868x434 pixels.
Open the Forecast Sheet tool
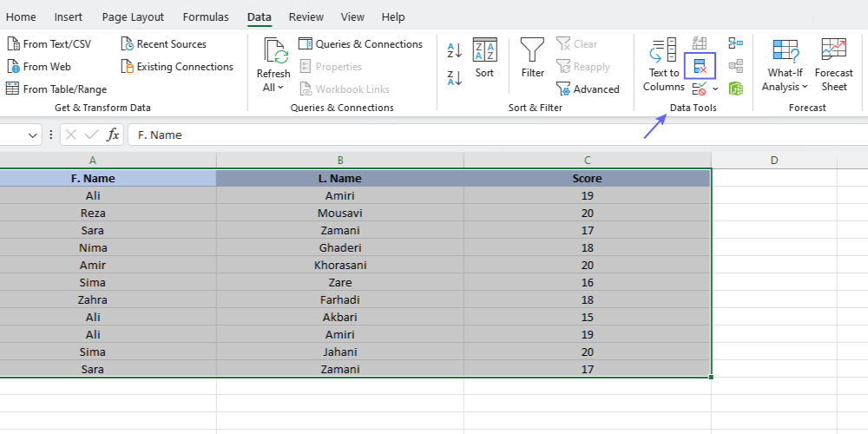(x=833, y=64)
